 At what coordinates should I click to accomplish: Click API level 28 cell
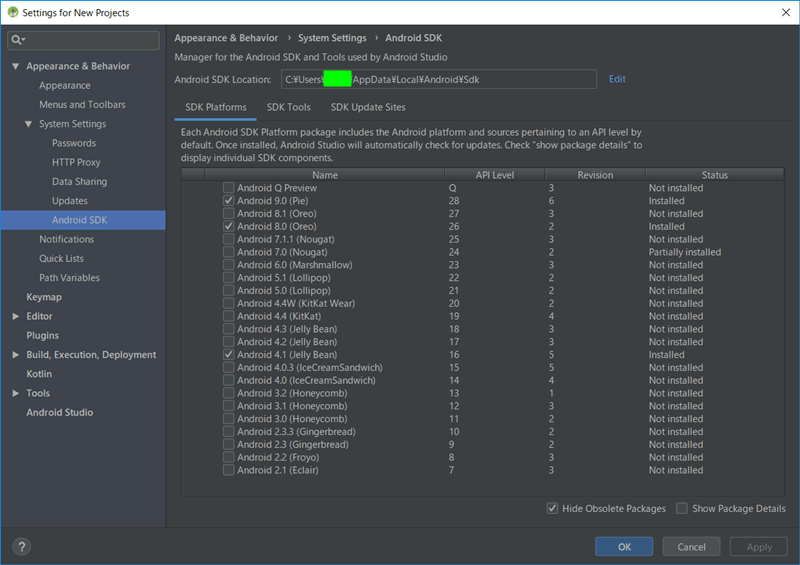point(454,201)
